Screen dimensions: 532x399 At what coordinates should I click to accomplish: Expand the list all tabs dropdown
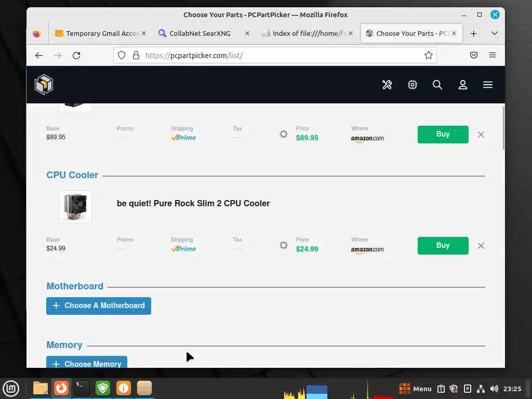point(495,33)
